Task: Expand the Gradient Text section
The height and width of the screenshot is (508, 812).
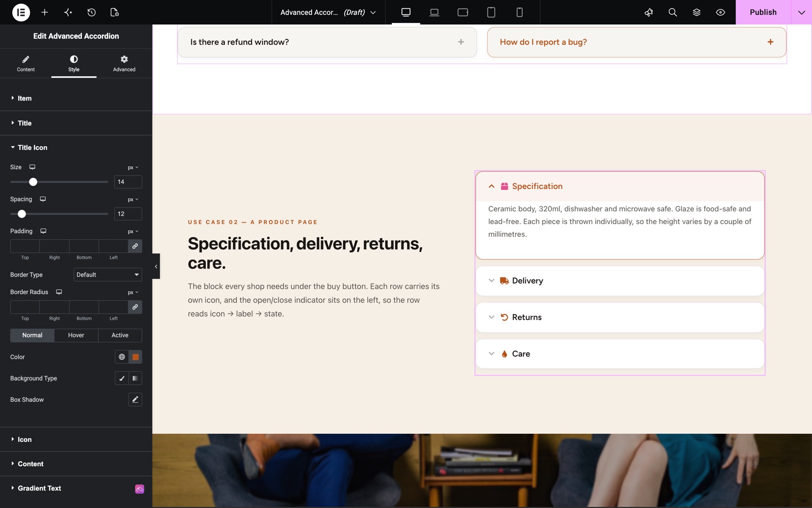Action: click(x=76, y=488)
